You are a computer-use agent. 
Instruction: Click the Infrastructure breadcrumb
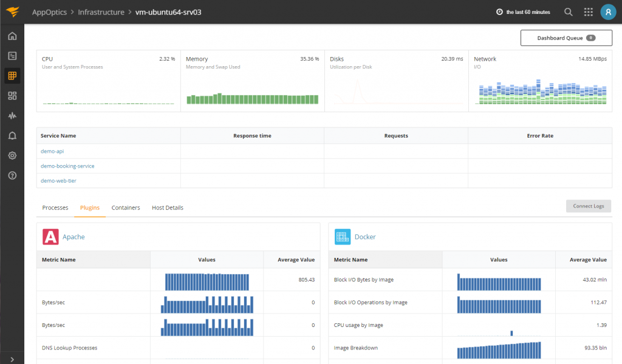pyautogui.click(x=101, y=12)
